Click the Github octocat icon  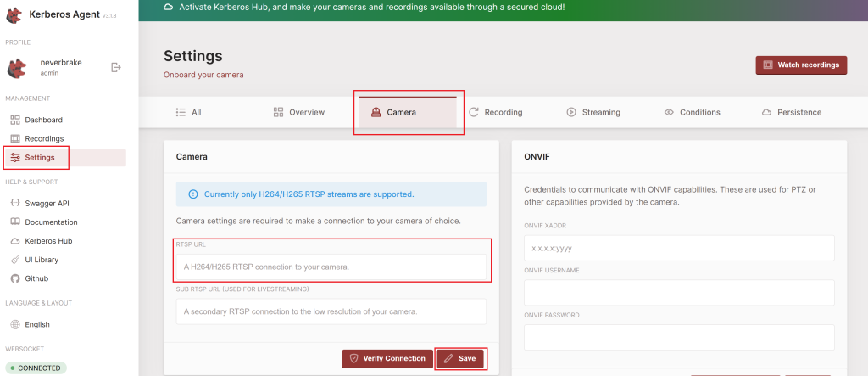(x=15, y=278)
